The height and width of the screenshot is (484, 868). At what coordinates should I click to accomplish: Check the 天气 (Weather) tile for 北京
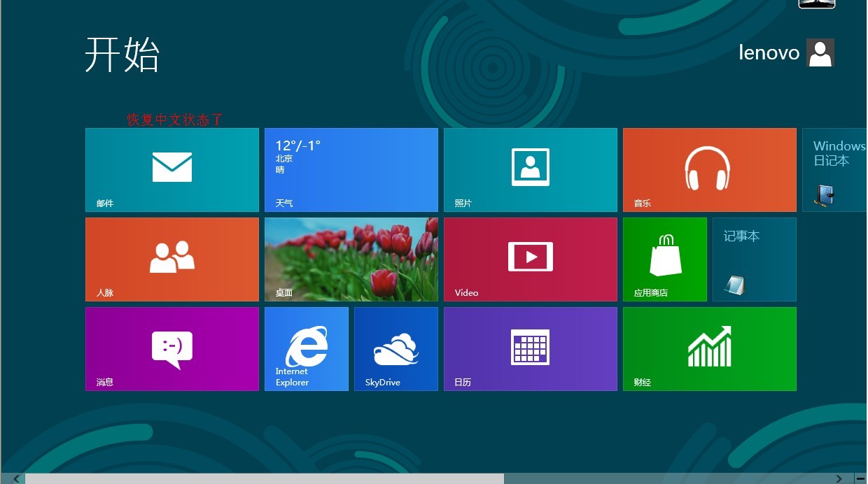pos(351,170)
